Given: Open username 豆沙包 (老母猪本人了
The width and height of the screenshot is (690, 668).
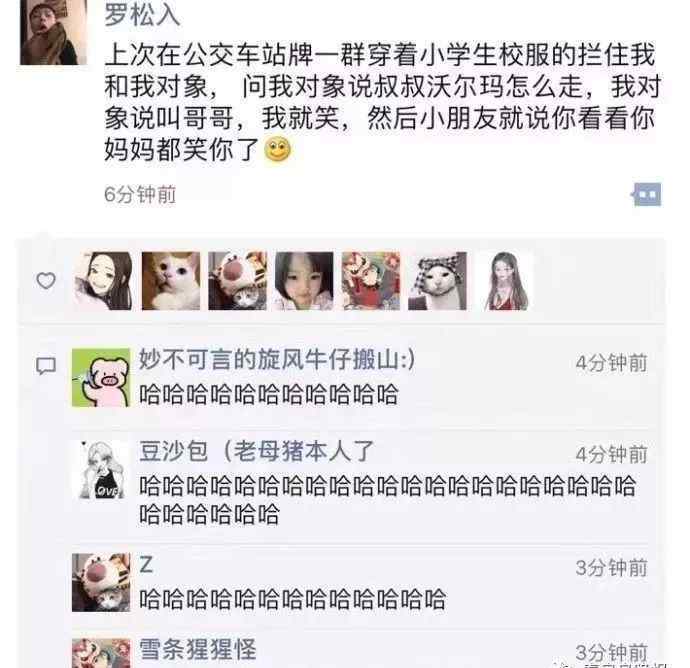Looking at the screenshot, I should tap(256, 451).
